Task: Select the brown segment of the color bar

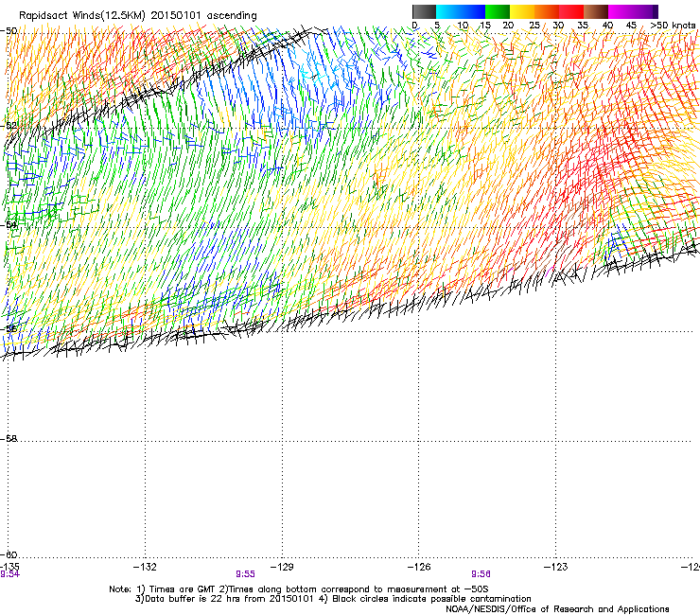Action: pos(596,11)
